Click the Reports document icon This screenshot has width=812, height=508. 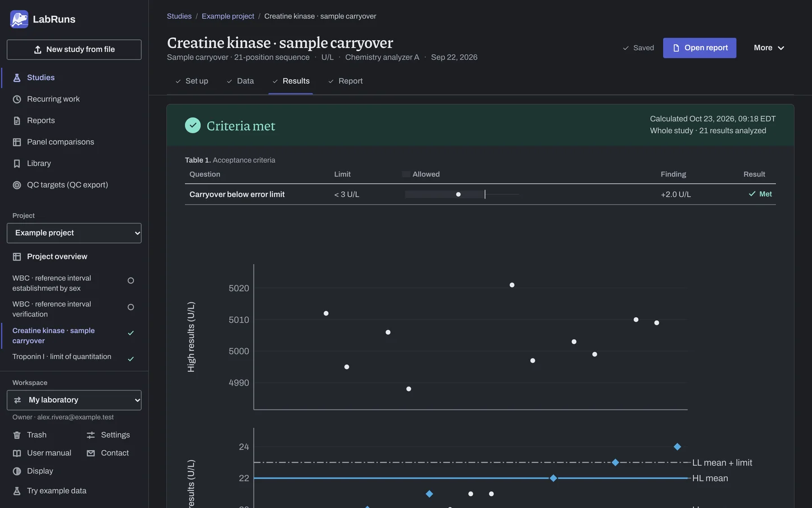17,121
